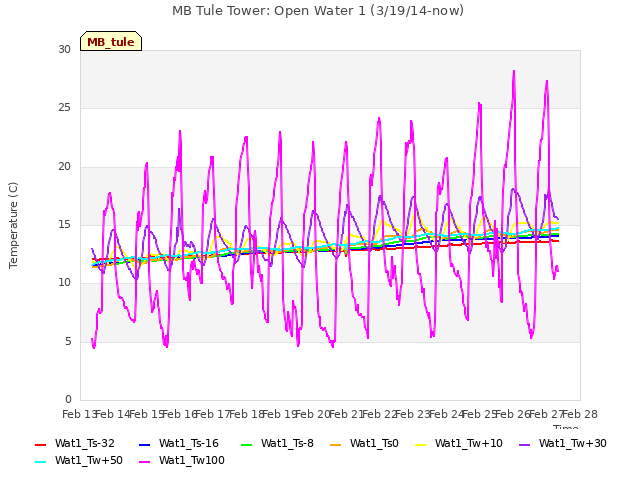This screenshot has width=640, height=480.
Task: Click the 0 y-axis tick label
Action: coord(68,399)
